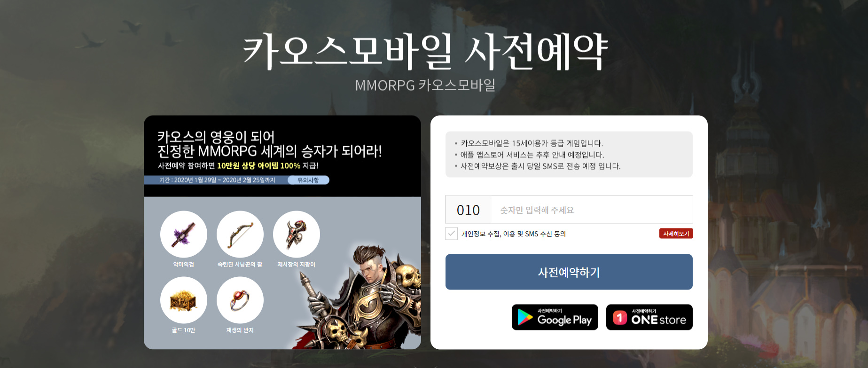This screenshot has width=868, height=368.
Task: Click the armored warrior character artwork
Action: 362,297
